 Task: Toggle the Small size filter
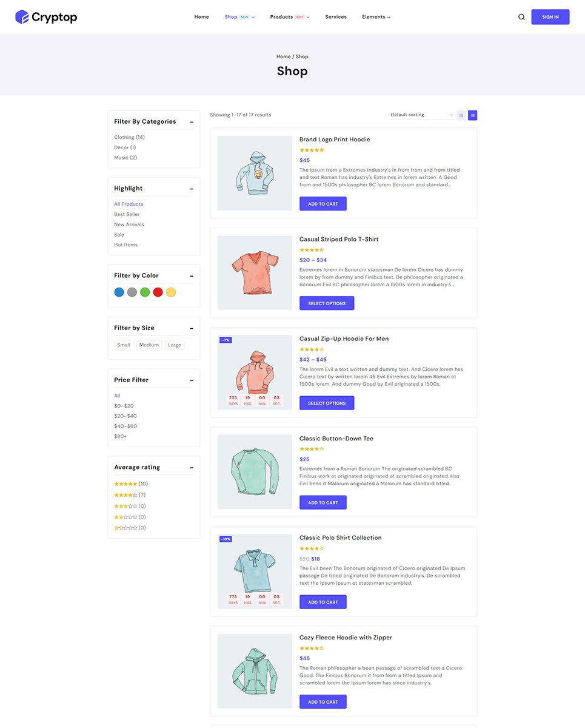[x=124, y=345]
